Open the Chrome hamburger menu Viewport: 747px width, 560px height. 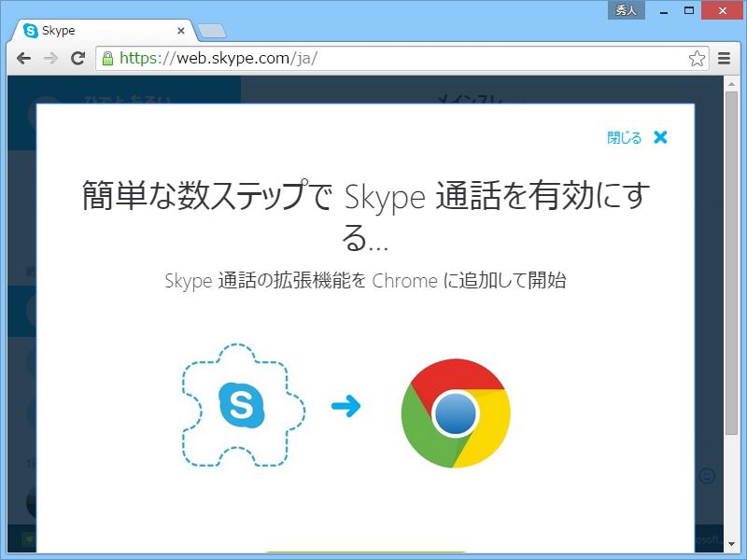pyautogui.click(x=726, y=58)
